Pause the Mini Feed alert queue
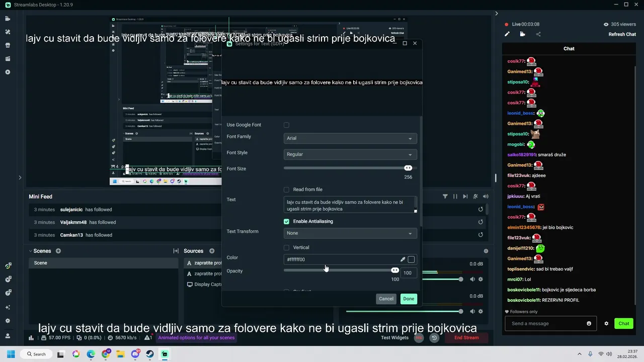644x362 pixels. click(x=455, y=197)
